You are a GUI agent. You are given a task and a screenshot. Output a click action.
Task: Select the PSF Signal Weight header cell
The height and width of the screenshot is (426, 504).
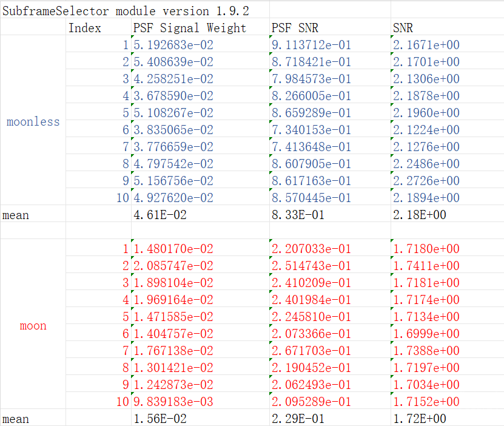(x=190, y=28)
